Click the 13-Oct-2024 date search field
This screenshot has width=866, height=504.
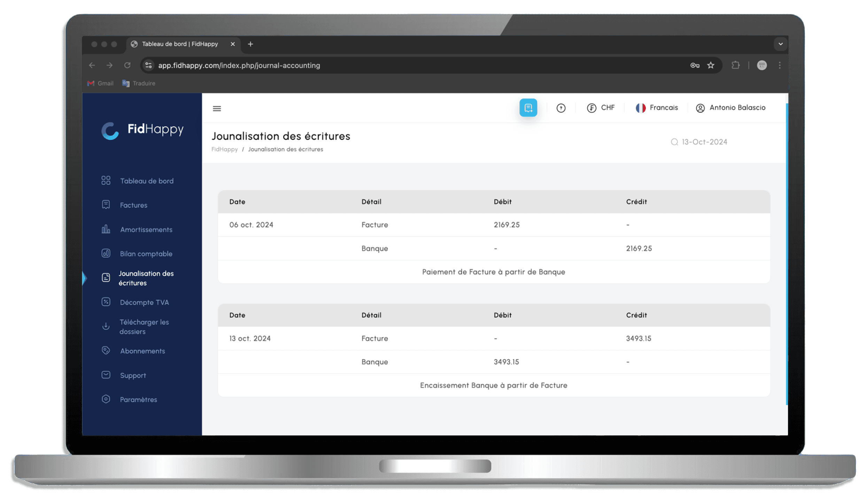pos(704,142)
